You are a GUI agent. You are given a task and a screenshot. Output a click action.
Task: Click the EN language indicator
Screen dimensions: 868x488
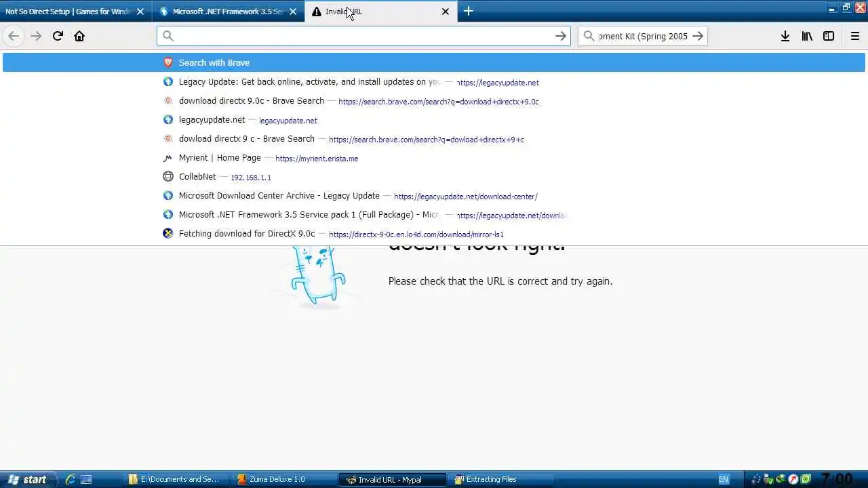(724, 479)
